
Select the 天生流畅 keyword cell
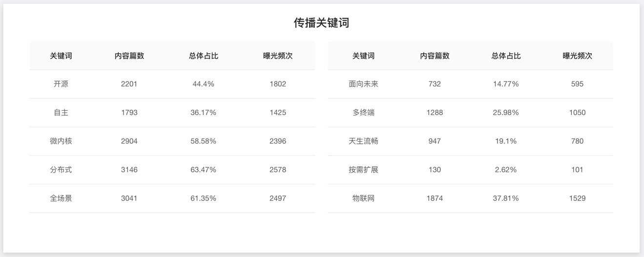[x=363, y=141]
